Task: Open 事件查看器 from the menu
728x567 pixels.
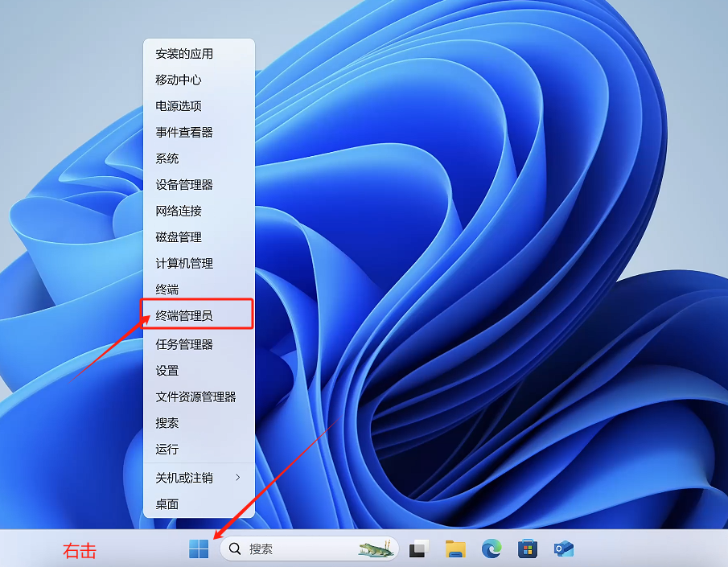Action: pos(183,132)
